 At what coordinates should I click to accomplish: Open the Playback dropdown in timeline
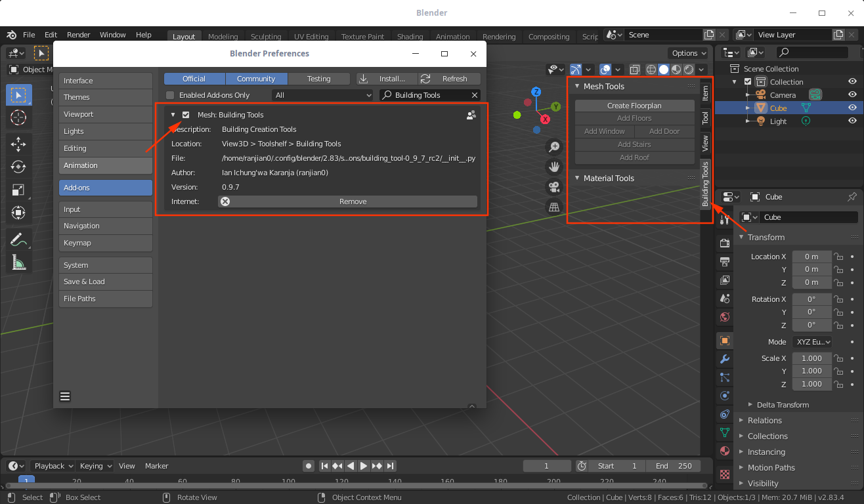[x=53, y=466]
